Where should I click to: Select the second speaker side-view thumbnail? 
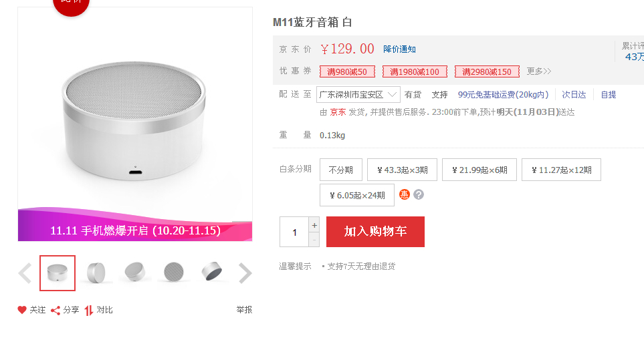(x=96, y=273)
